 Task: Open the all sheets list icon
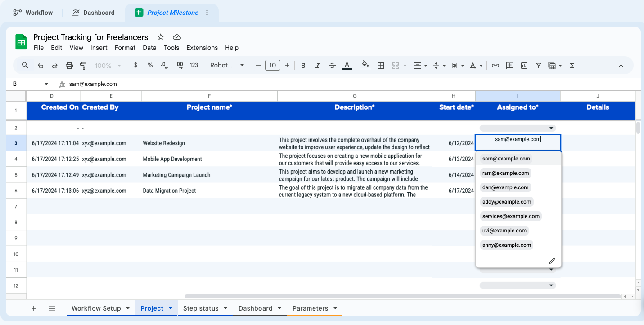[x=52, y=308]
